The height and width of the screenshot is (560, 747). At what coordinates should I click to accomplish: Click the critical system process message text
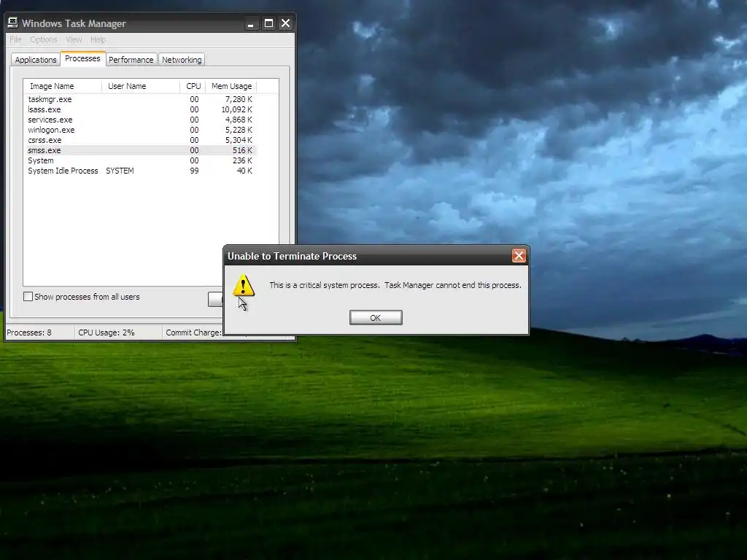tap(395, 285)
